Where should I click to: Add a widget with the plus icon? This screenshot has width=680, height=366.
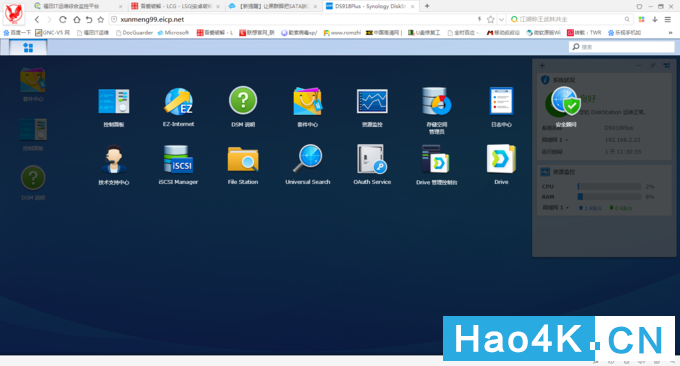(x=542, y=65)
